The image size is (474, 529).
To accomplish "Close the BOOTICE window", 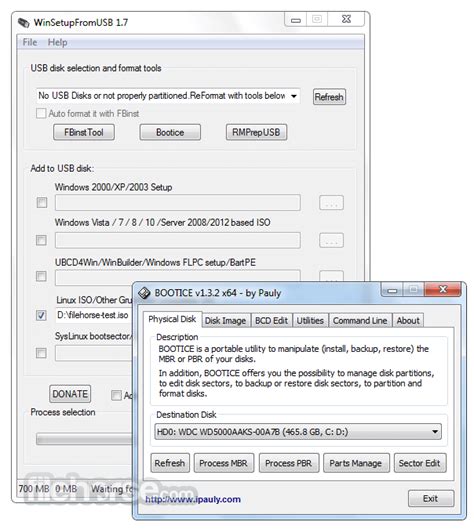I will point(443,289).
